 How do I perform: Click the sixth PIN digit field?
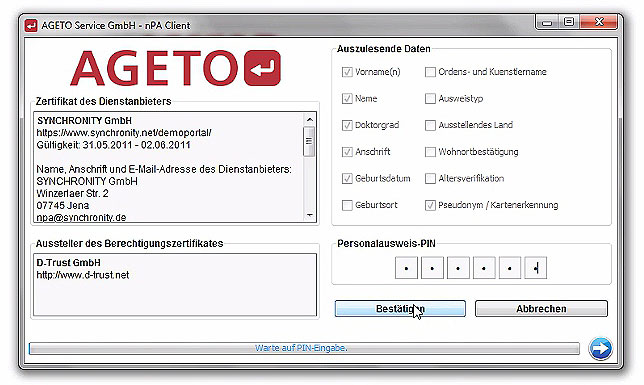click(536, 268)
